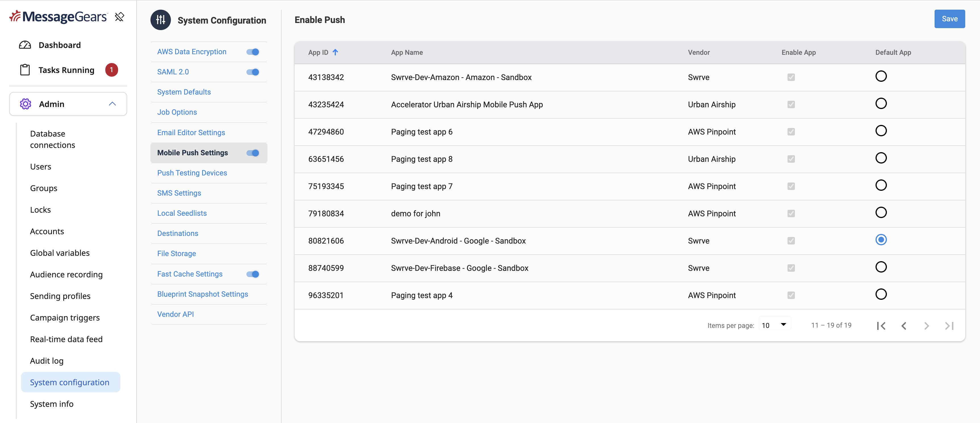The image size is (980, 423).
Task: Click the Tasks Running clipboard icon
Action: point(25,70)
